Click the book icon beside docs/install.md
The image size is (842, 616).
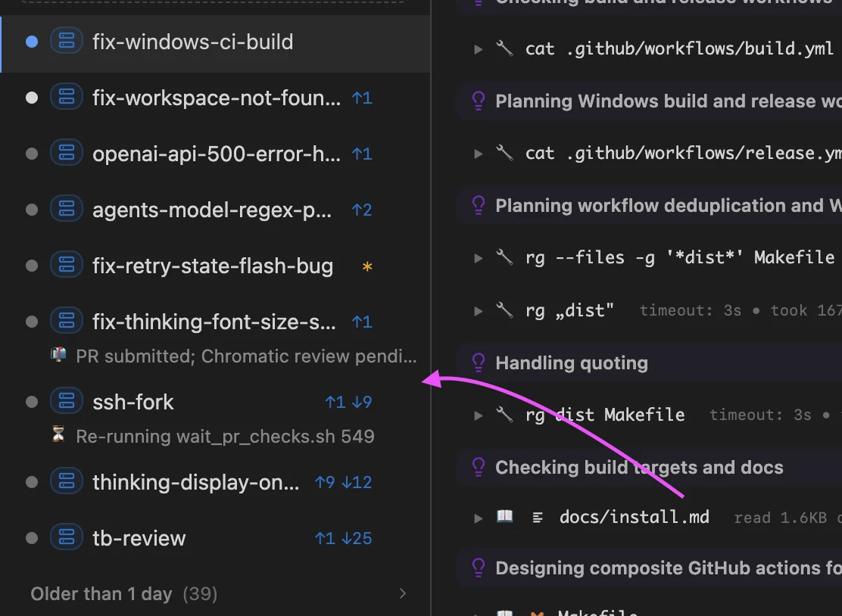tap(504, 517)
